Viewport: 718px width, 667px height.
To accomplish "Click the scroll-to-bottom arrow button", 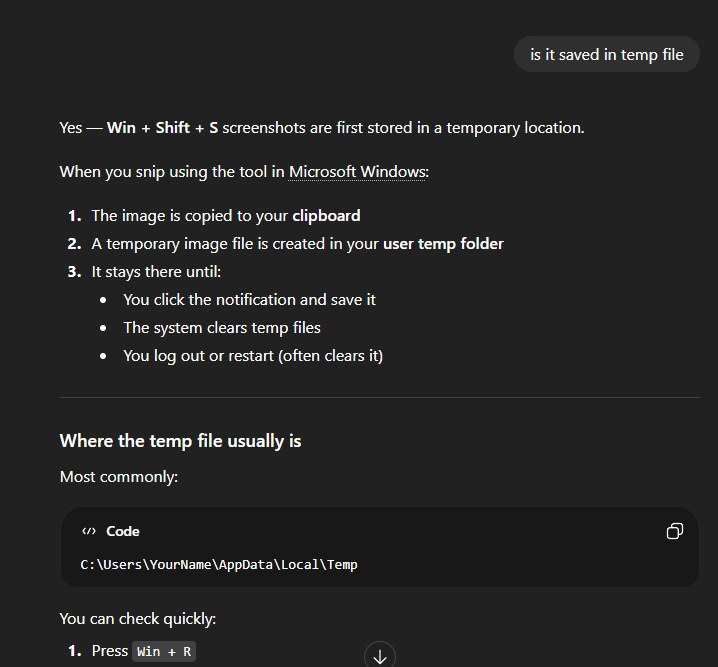I will tap(380, 656).
